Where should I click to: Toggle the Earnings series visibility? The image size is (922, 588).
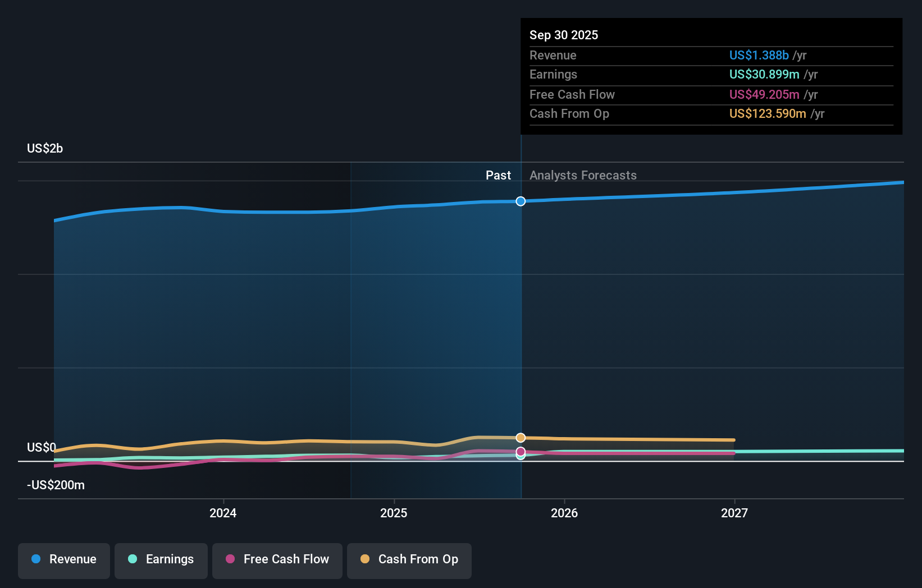coord(161,560)
